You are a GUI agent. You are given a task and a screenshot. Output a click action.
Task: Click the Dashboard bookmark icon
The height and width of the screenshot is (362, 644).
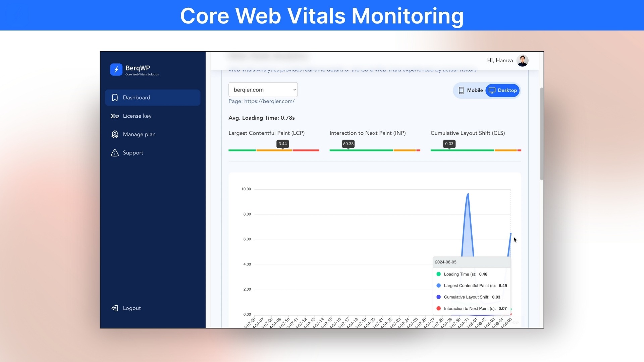coord(115,98)
